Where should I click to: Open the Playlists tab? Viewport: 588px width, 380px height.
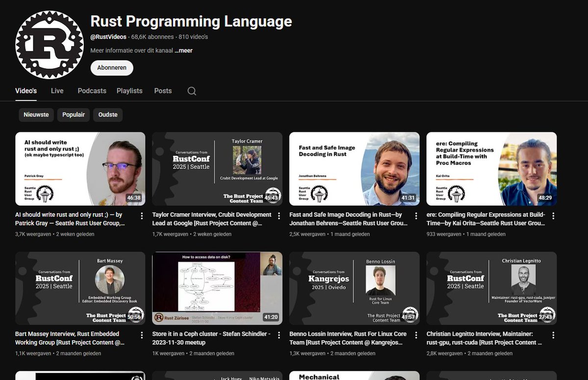click(x=129, y=91)
